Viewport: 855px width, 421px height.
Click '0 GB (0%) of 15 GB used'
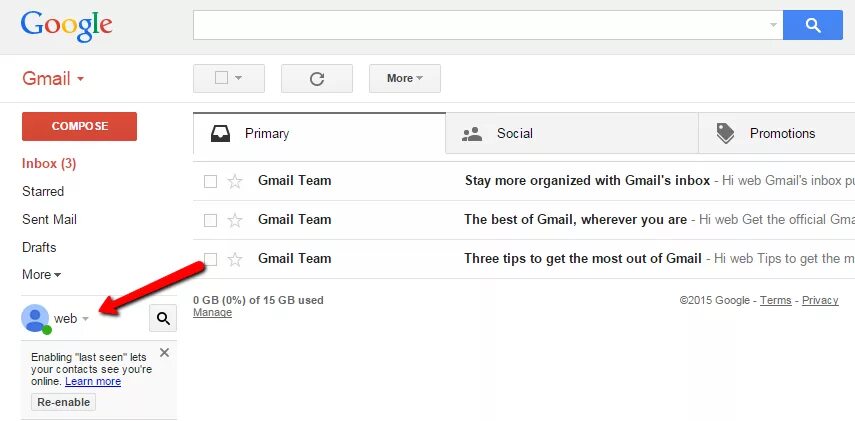coord(258,300)
